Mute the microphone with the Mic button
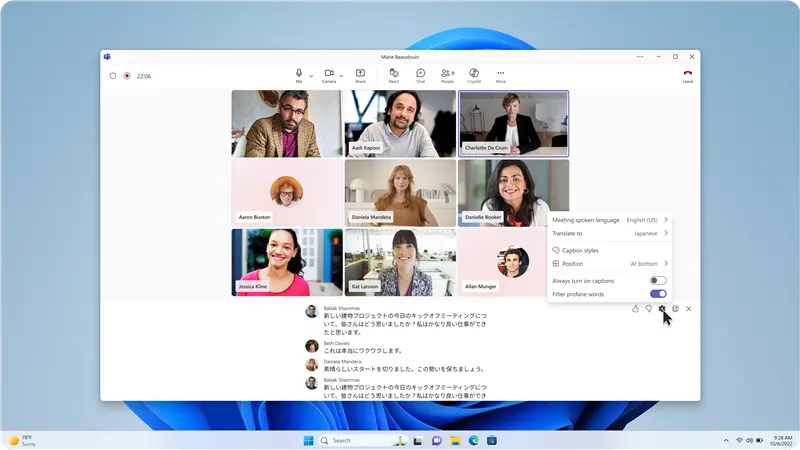This screenshot has width=800, height=450. [299, 76]
